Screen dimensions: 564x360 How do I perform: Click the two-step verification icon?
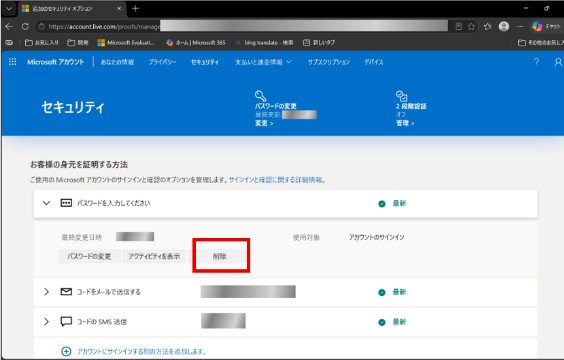[401, 96]
